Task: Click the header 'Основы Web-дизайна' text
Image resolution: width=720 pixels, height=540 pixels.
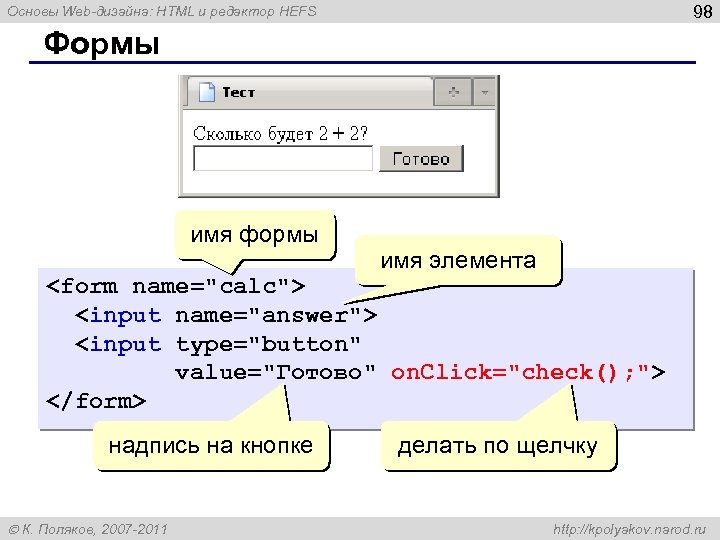Action: (x=78, y=11)
